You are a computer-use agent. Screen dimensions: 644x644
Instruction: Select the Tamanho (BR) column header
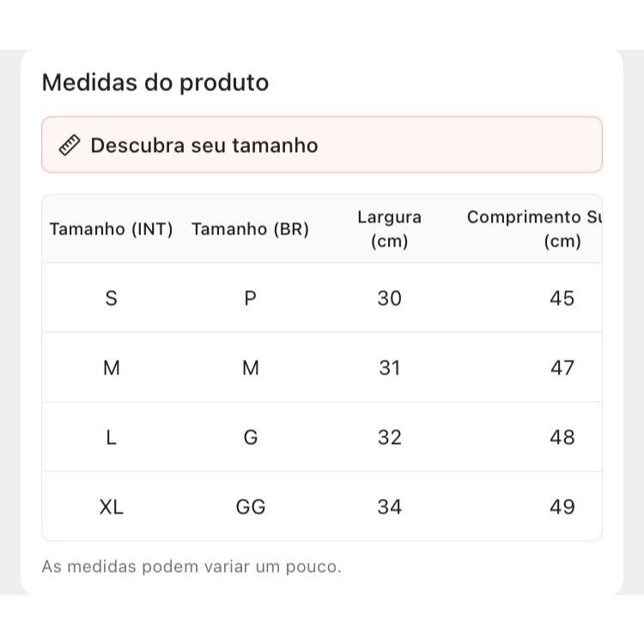coord(250,229)
